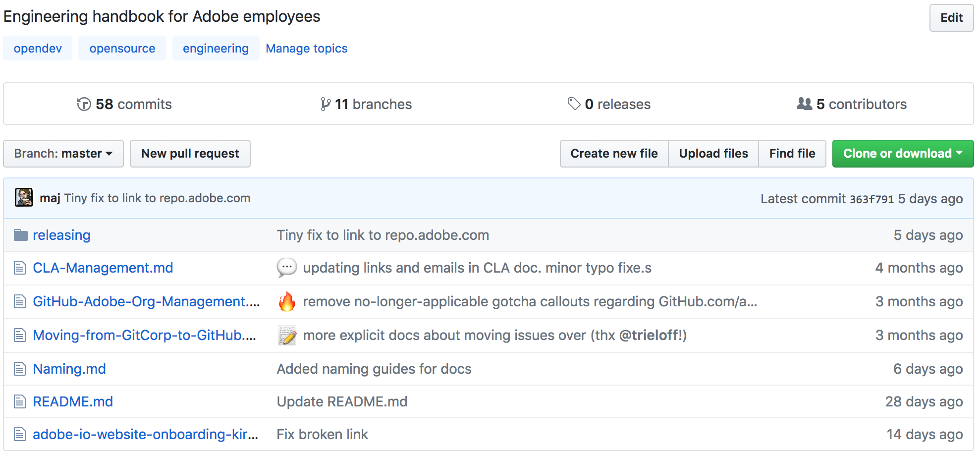Open the maj author link
The image size is (980, 456).
click(50, 198)
